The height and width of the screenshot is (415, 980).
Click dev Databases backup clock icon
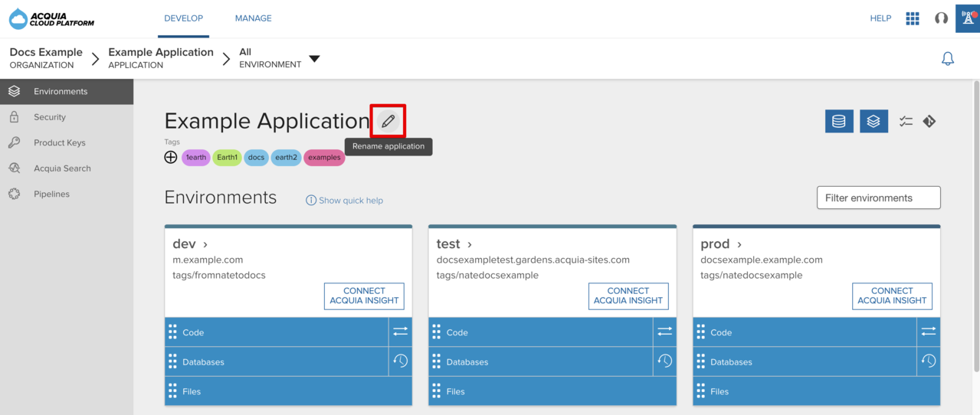pyautogui.click(x=401, y=361)
